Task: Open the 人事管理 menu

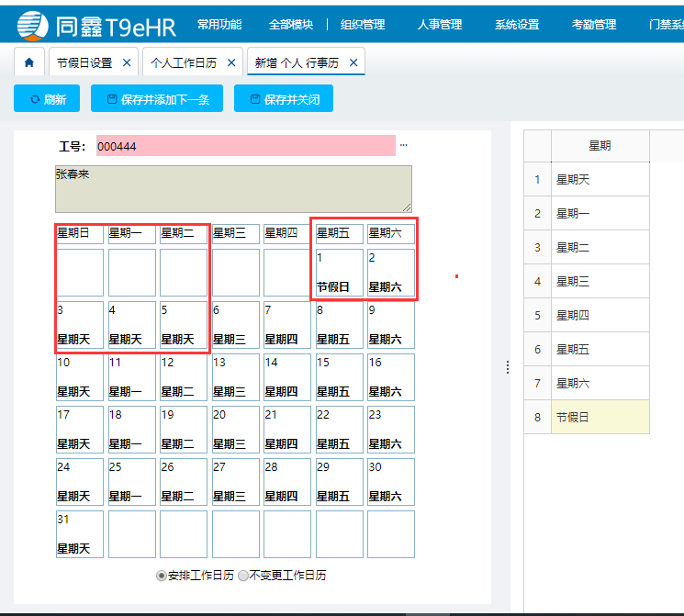Action: click(440, 25)
